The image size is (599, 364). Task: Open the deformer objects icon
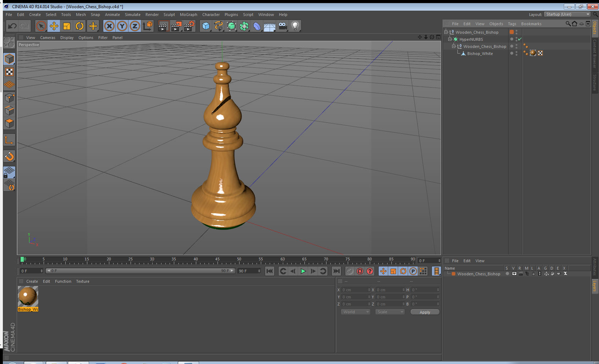pos(257,26)
